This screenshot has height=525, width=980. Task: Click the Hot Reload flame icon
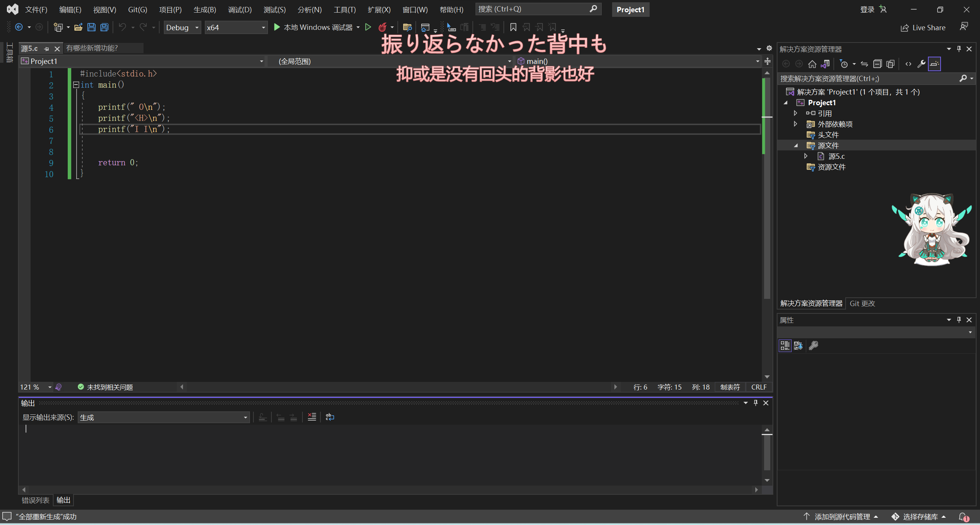(x=382, y=27)
